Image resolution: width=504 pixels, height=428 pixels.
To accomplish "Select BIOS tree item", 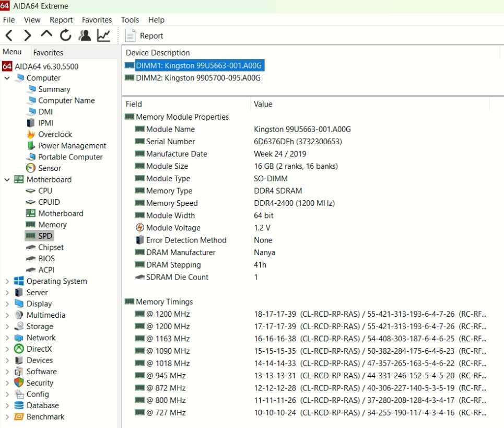I will point(46,259).
